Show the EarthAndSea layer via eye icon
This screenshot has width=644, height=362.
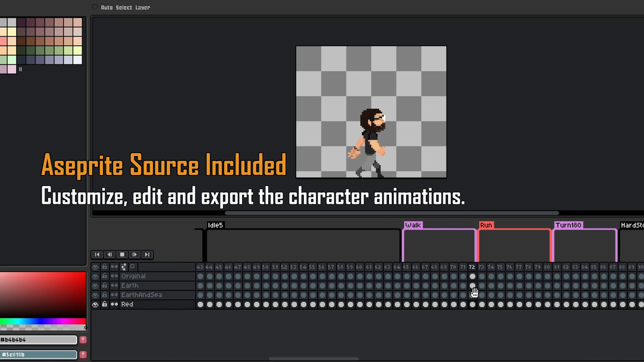tap(96, 295)
